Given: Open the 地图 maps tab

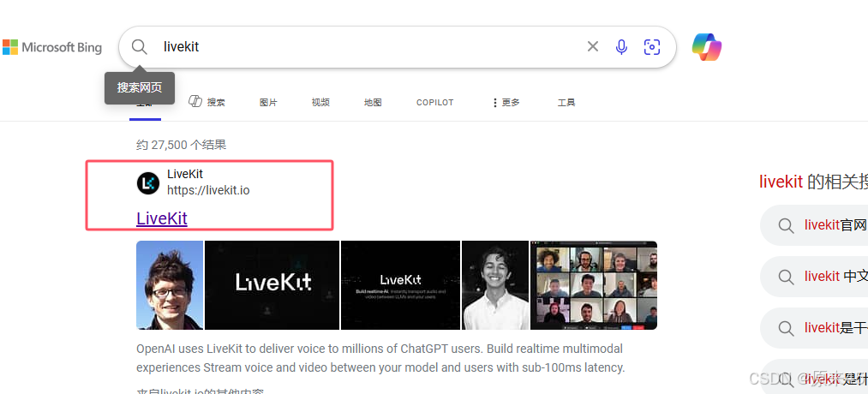Looking at the screenshot, I should 373,103.
